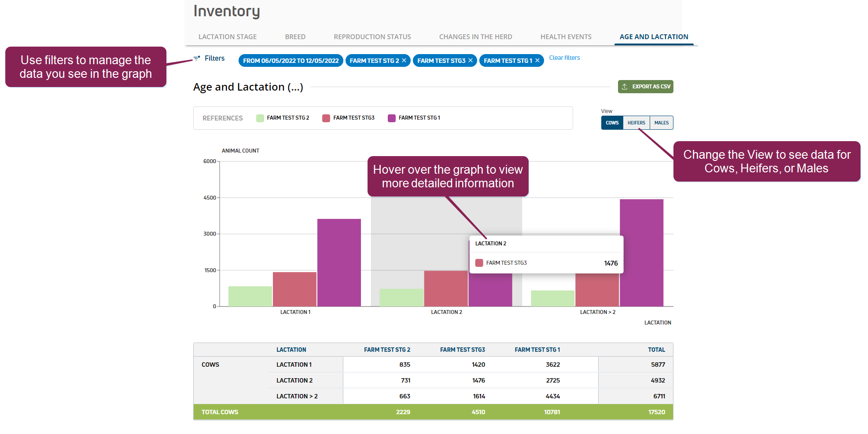Viewport: 868px width, 434px height.
Task: Open the Health Events tab
Action: (x=566, y=37)
